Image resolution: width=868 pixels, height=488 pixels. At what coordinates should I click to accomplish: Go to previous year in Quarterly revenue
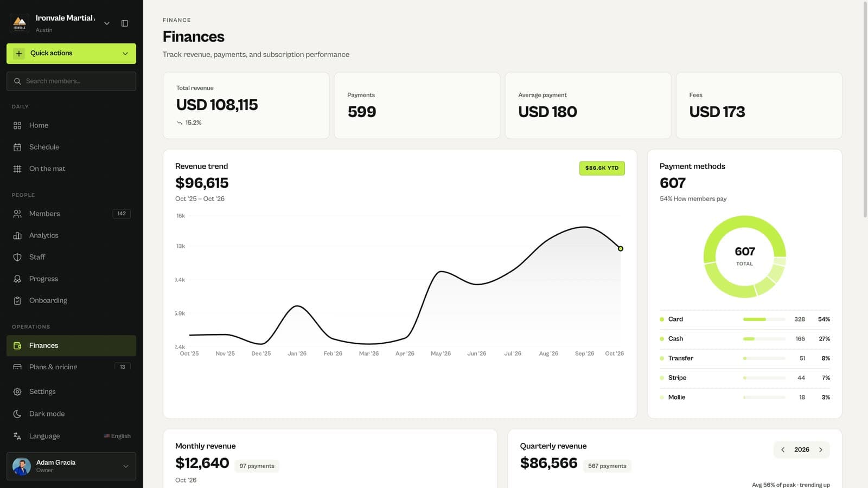pos(783,450)
